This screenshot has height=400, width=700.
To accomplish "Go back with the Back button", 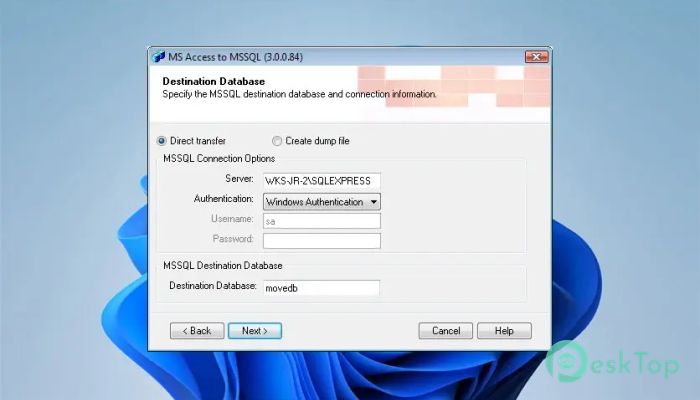I will [197, 331].
